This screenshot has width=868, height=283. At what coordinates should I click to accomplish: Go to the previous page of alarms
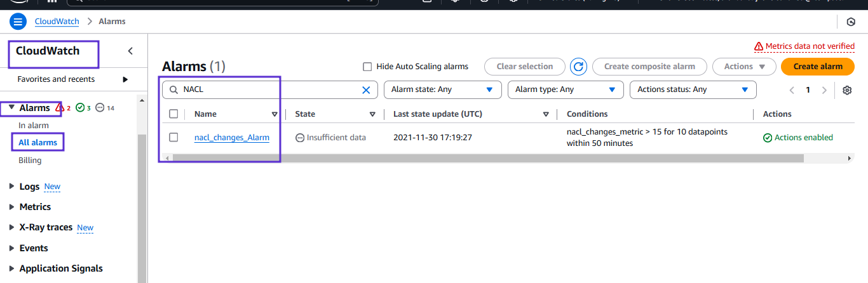click(x=792, y=90)
